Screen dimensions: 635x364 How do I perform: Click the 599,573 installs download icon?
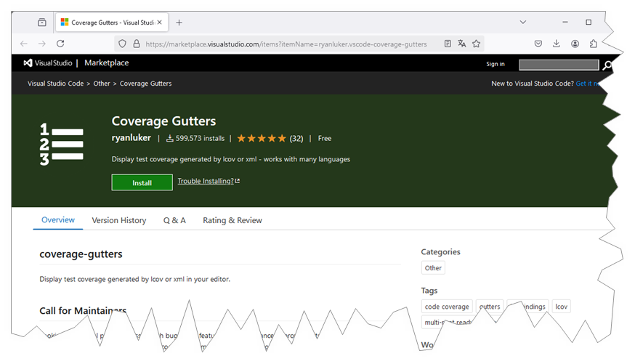pos(170,139)
